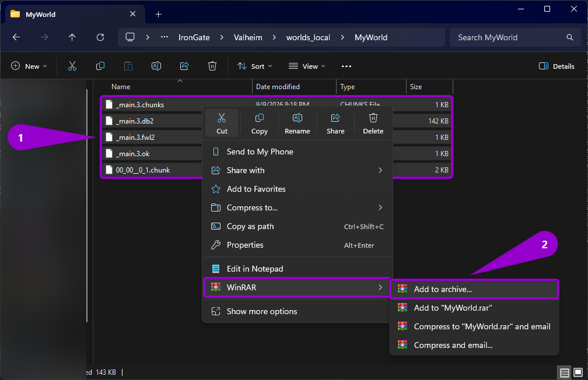
Task: Open the Sort dropdown menu
Action: click(254, 66)
